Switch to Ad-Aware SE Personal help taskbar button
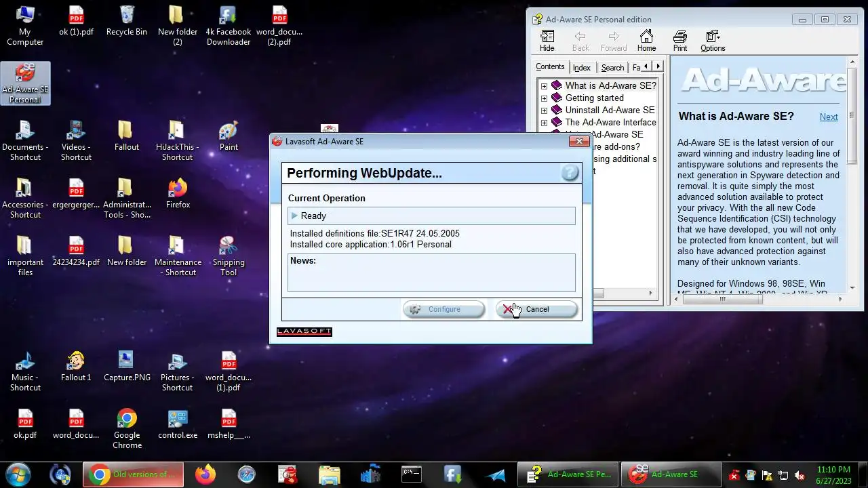This screenshot has width=868, height=488. tap(568, 474)
